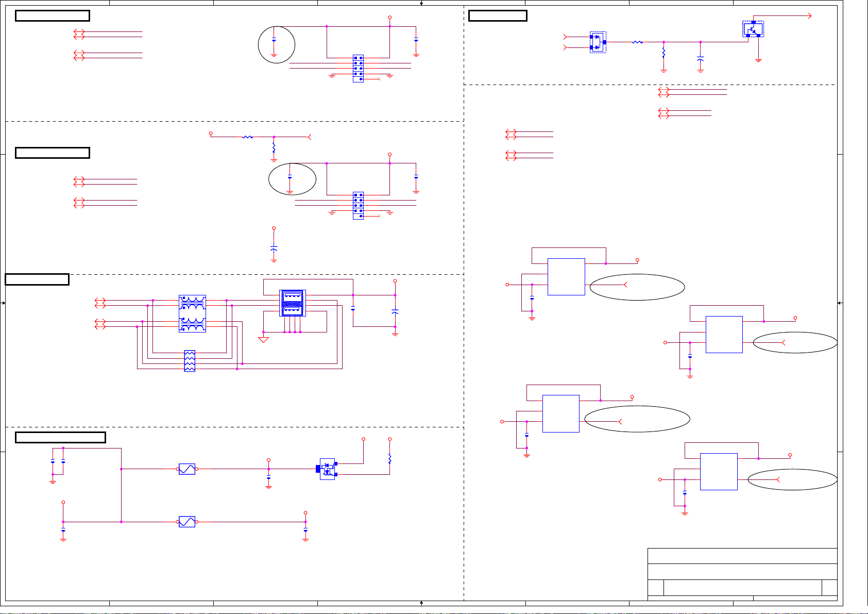This screenshot has width=868, height=614.
Task: Select the vertical resistor wired to the MOSFET pin
Action: point(390,458)
